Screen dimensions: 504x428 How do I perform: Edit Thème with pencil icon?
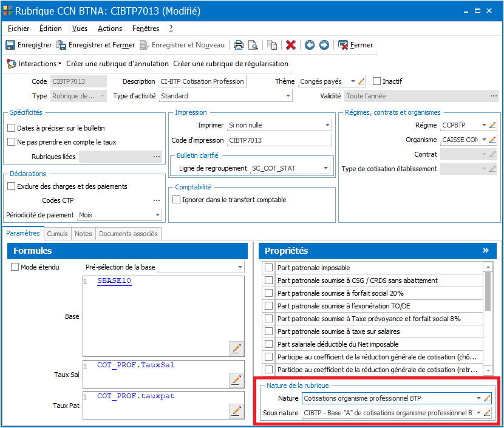361,81
